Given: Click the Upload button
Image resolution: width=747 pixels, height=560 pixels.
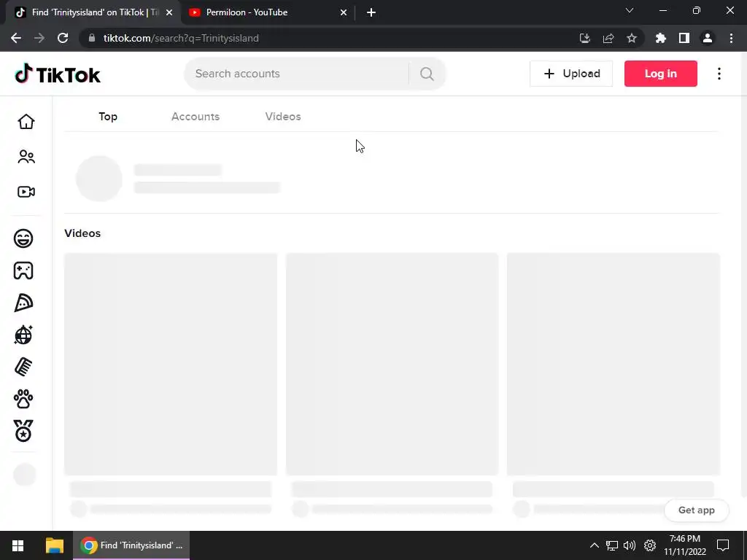Looking at the screenshot, I should tap(571, 74).
